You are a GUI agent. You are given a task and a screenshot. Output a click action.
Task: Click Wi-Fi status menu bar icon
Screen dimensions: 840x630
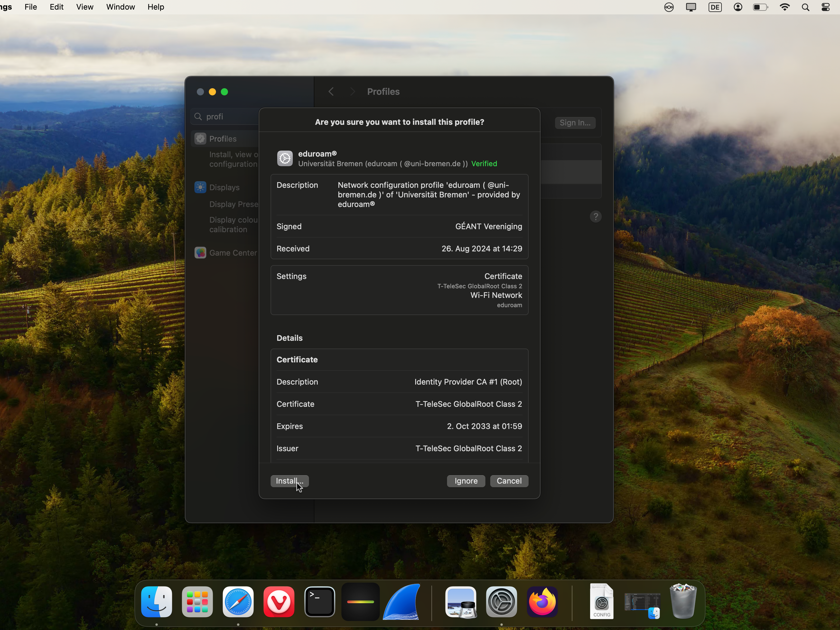[x=784, y=7]
